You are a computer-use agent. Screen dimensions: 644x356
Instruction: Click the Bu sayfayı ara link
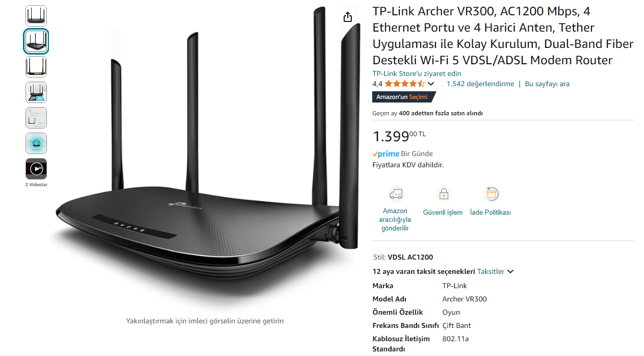point(547,84)
